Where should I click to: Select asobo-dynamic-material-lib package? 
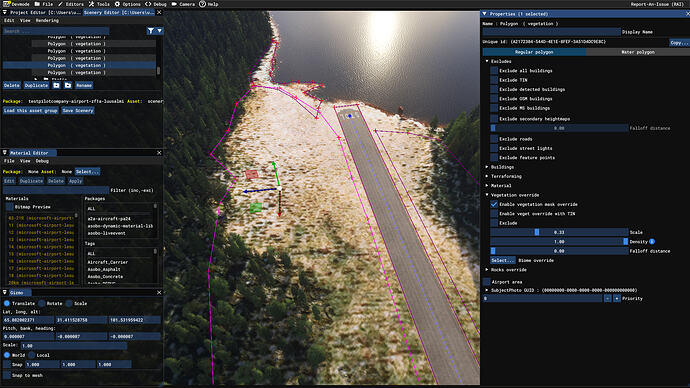(x=120, y=226)
